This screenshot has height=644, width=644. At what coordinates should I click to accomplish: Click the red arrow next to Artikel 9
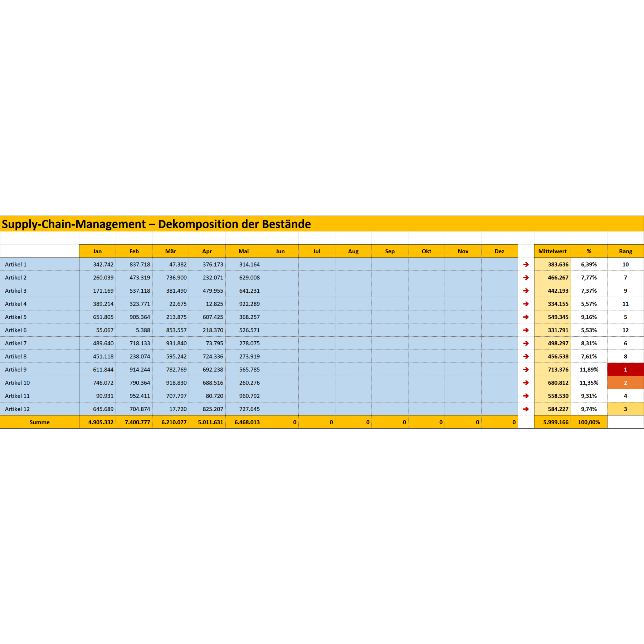tap(526, 370)
